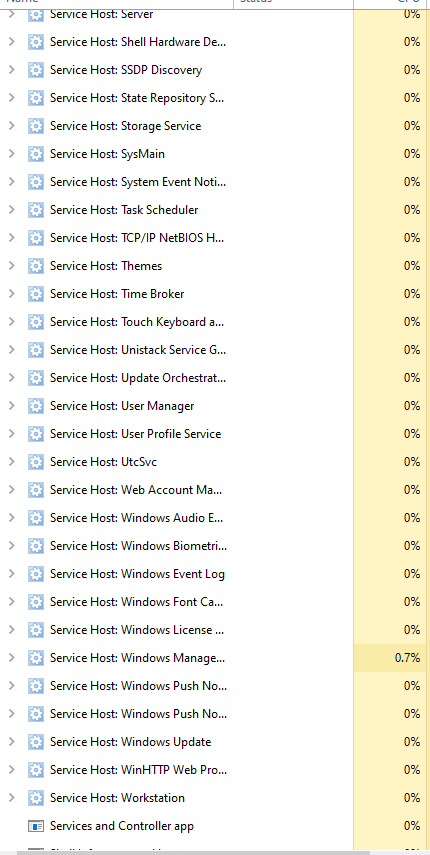The image size is (430, 855).
Task: Click the gear icon for Shell Hardware Detection host
Action: pyautogui.click(x=35, y=42)
